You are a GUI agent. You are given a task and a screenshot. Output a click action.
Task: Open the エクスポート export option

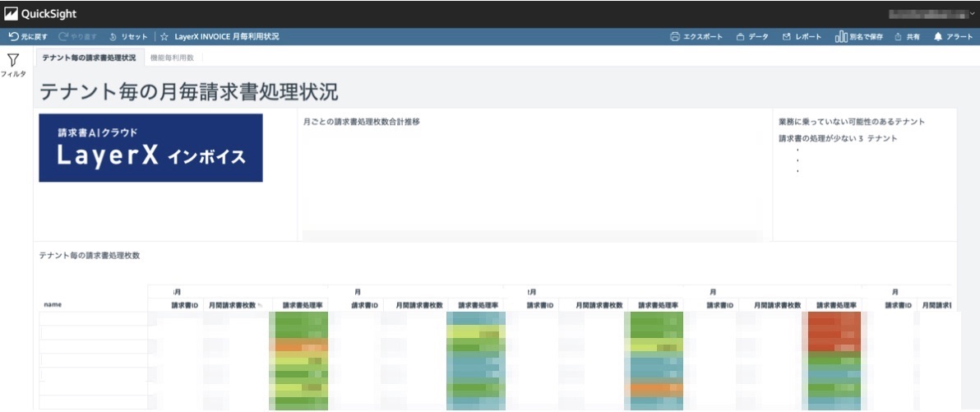pyautogui.click(x=696, y=37)
